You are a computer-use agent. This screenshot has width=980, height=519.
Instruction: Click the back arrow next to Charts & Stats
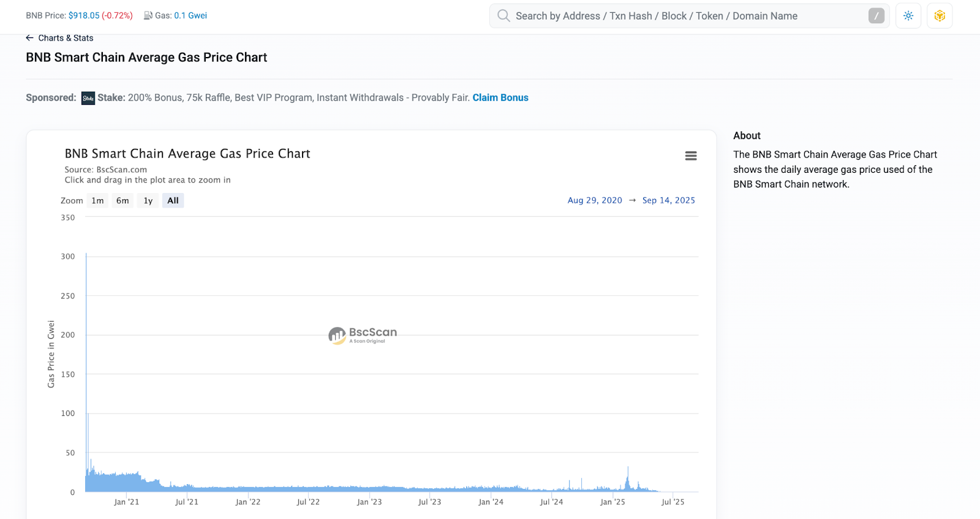(29, 38)
